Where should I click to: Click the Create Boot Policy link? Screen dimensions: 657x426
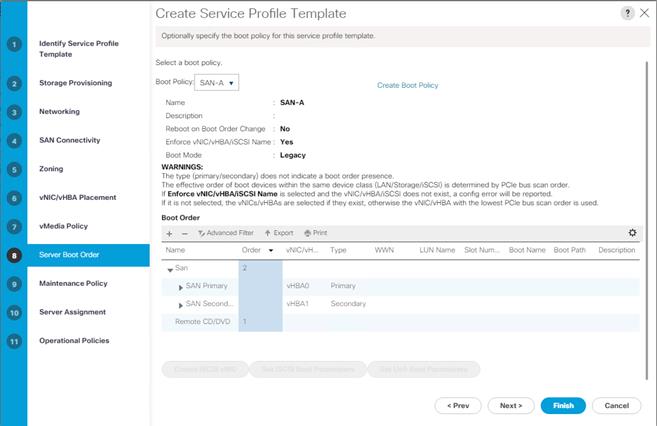click(407, 85)
